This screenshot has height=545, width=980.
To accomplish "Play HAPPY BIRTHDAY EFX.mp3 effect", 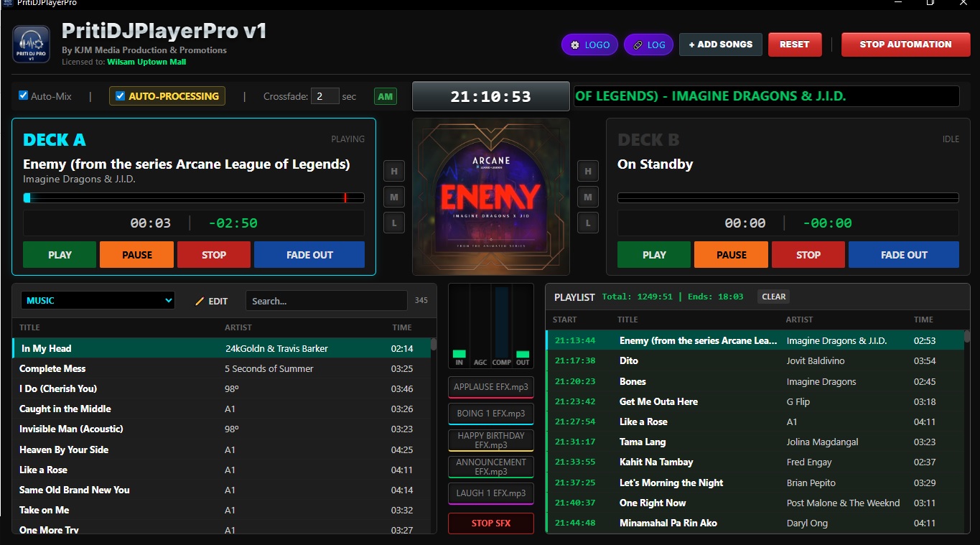I will point(491,440).
